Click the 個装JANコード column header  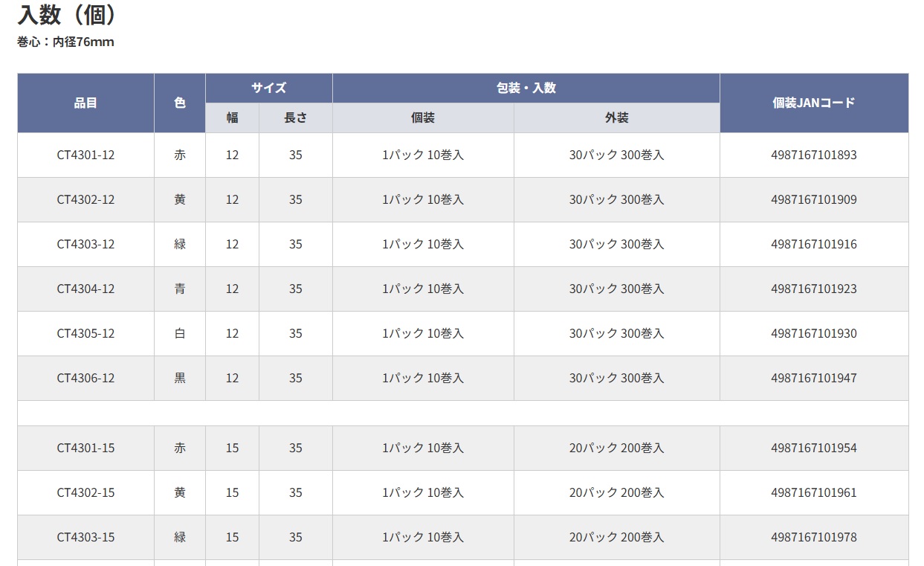[x=814, y=103]
